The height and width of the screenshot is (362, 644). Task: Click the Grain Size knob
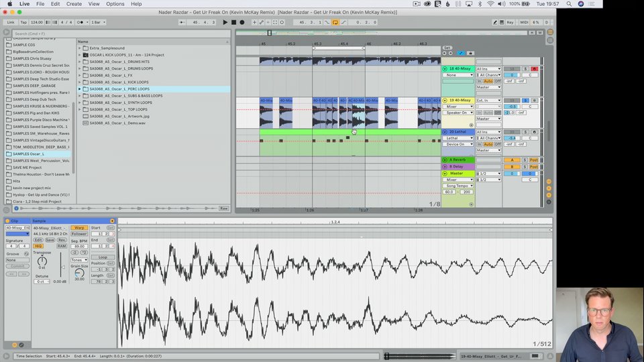coord(79,273)
